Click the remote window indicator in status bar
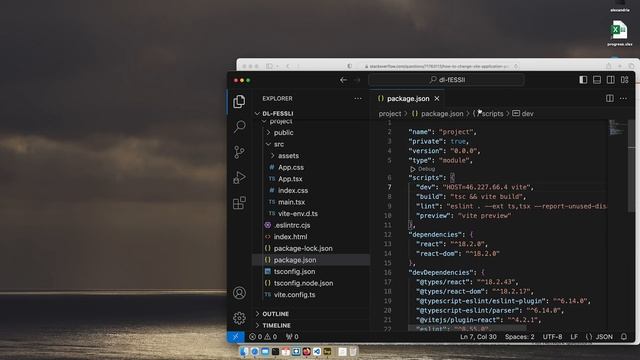Screen dimensions: 640x360 click(x=236, y=337)
